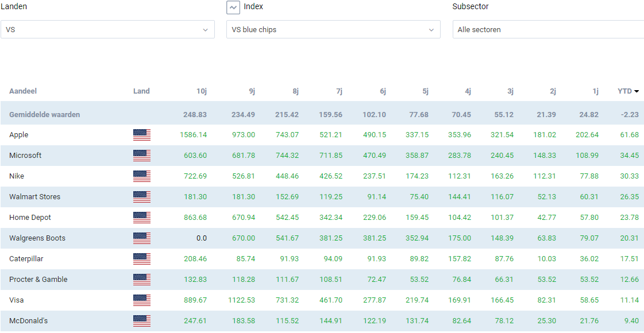Screen dimensions: 644x333
Task: Click Procter & Gamble's 6j value 72.47
Action: tap(377, 280)
